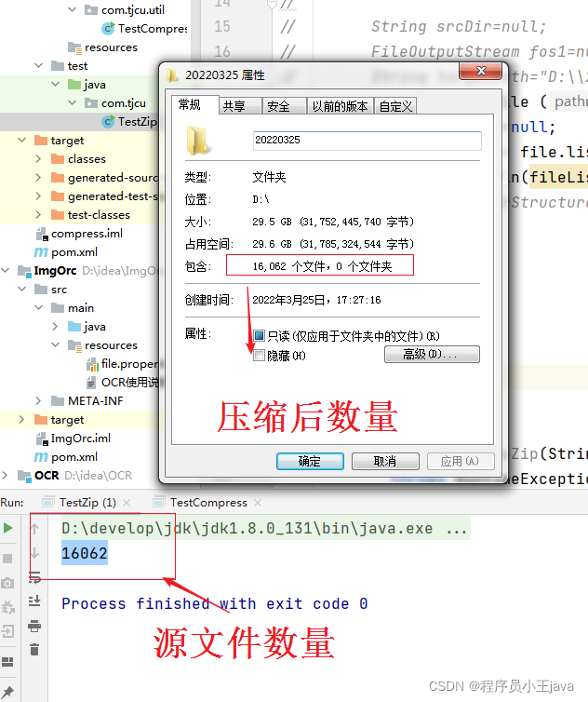Pin the Run tab icon
The width and height of the screenshot is (588, 702).
click(7, 691)
